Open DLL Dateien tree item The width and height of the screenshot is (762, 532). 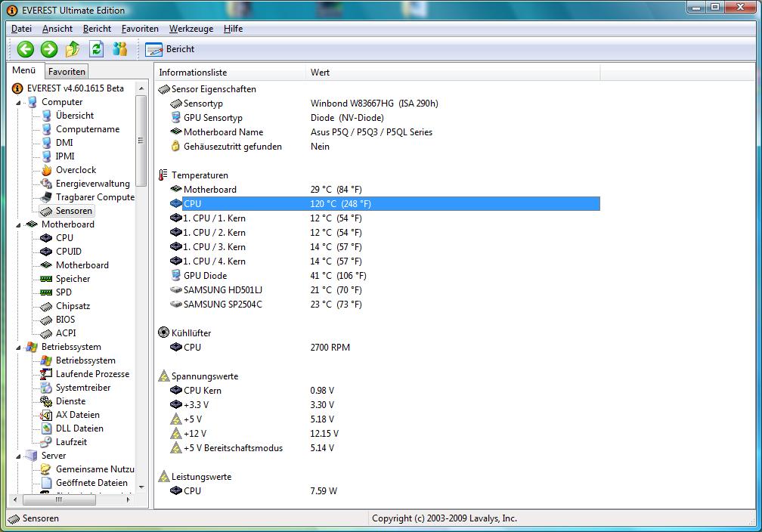click(x=79, y=428)
